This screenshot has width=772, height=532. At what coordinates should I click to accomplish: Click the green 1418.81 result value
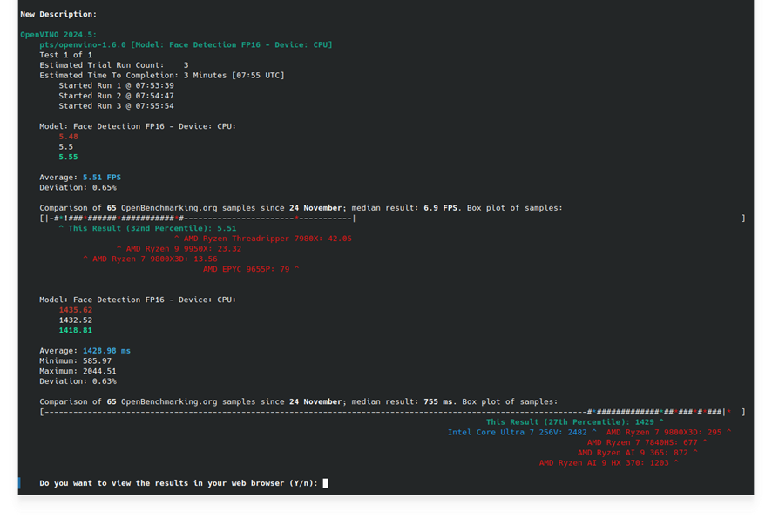(75, 331)
